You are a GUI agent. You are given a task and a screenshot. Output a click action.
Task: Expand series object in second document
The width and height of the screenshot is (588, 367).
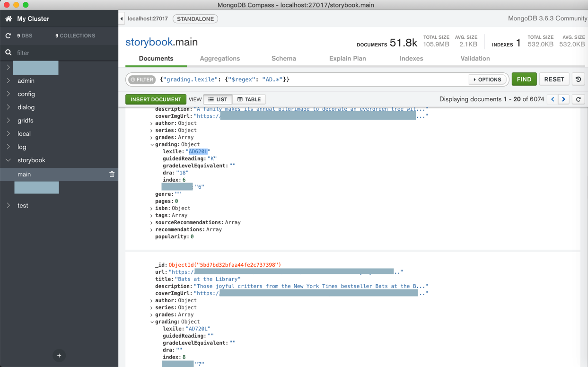point(152,308)
